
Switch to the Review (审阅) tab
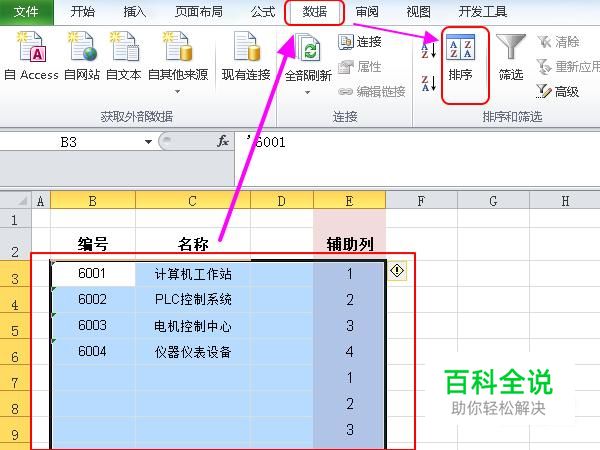367,12
